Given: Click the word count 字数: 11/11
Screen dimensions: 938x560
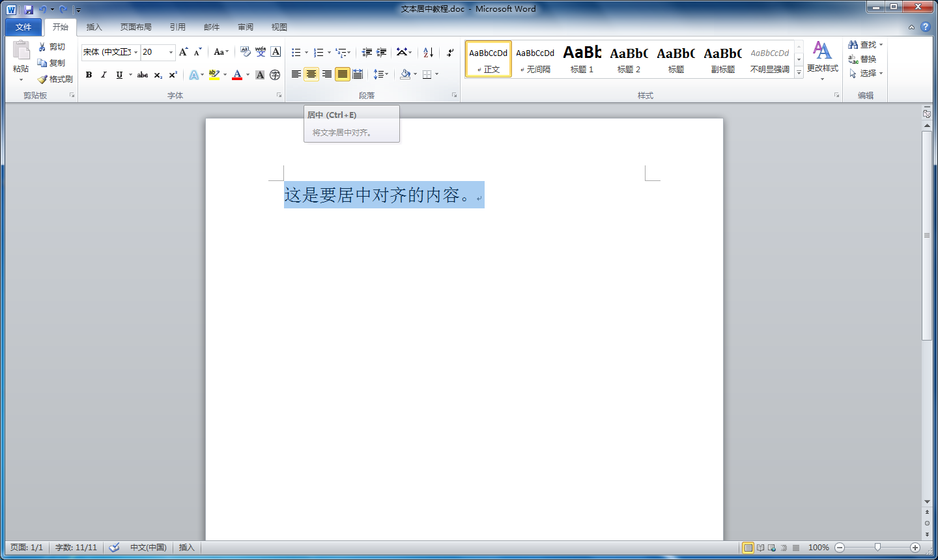Looking at the screenshot, I should 76,548.
